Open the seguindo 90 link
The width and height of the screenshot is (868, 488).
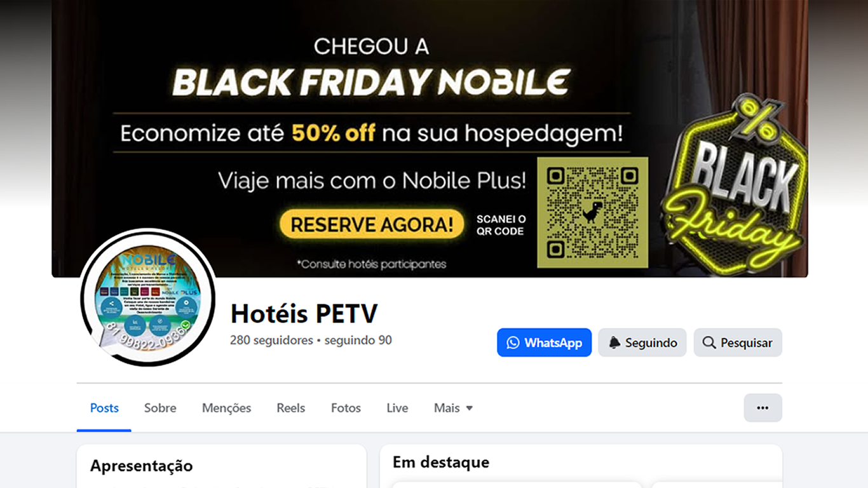coord(358,340)
